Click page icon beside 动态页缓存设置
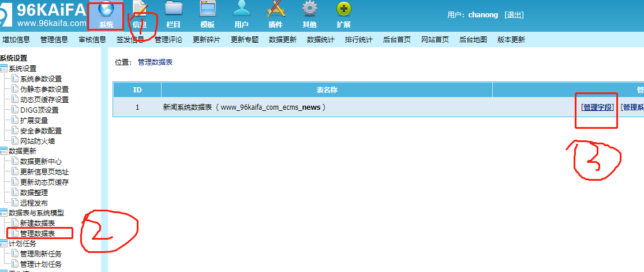The width and height of the screenshot is (644, 272). click(15, 99)
